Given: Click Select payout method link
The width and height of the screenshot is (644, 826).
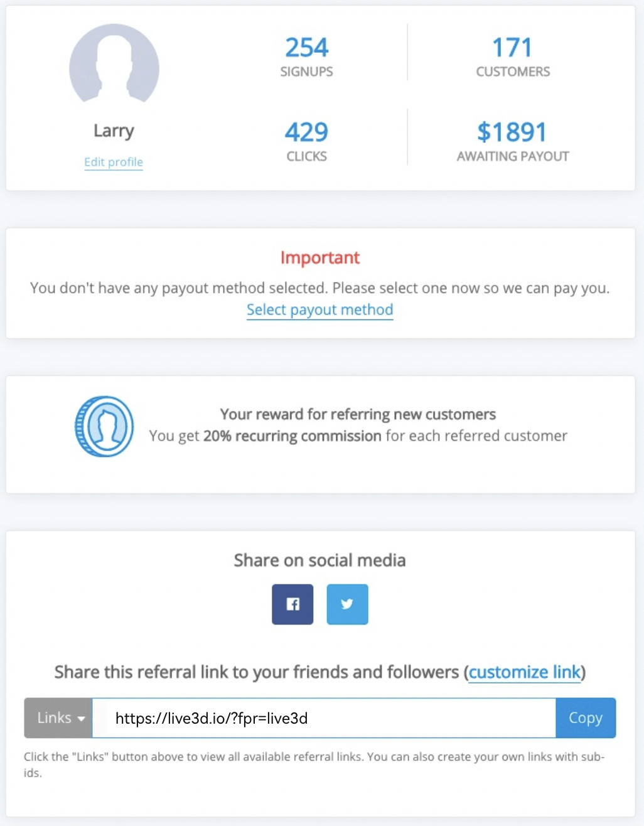Looking at the screenshot, I should coord(319,309).
